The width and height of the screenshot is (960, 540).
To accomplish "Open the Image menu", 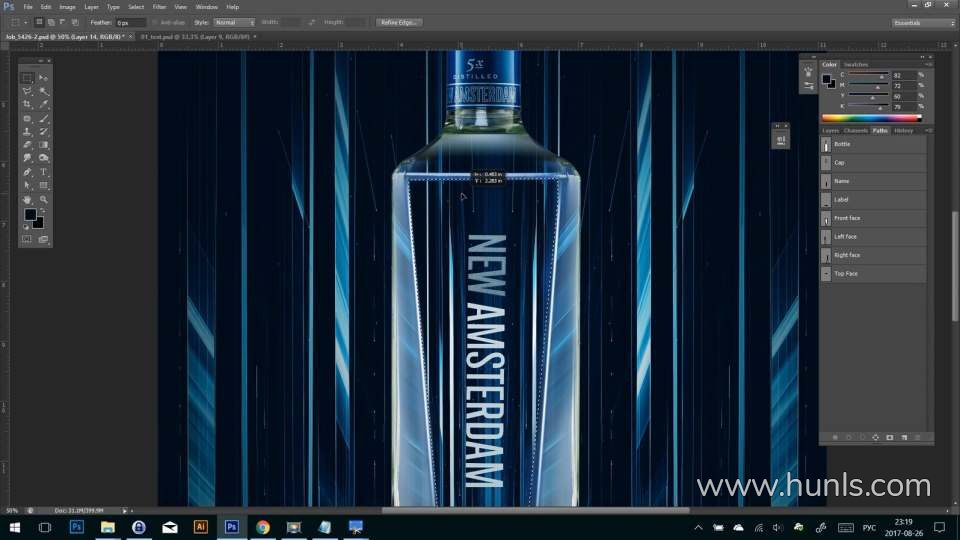I will pos(67,7).
